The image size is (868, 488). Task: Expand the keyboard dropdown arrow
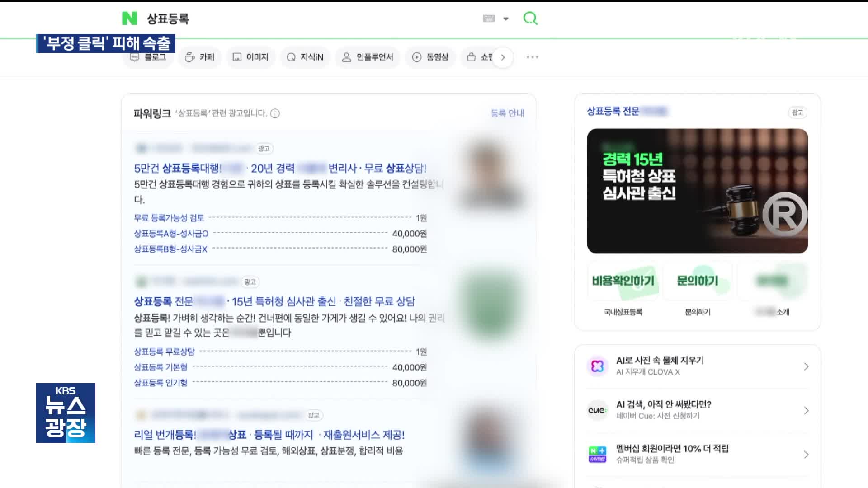pyautogui.click(x=506, y=19)
